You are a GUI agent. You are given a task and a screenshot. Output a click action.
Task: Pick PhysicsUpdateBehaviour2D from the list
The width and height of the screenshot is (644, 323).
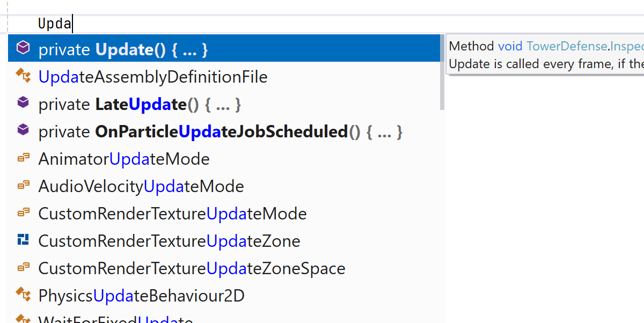coord(142,296)
